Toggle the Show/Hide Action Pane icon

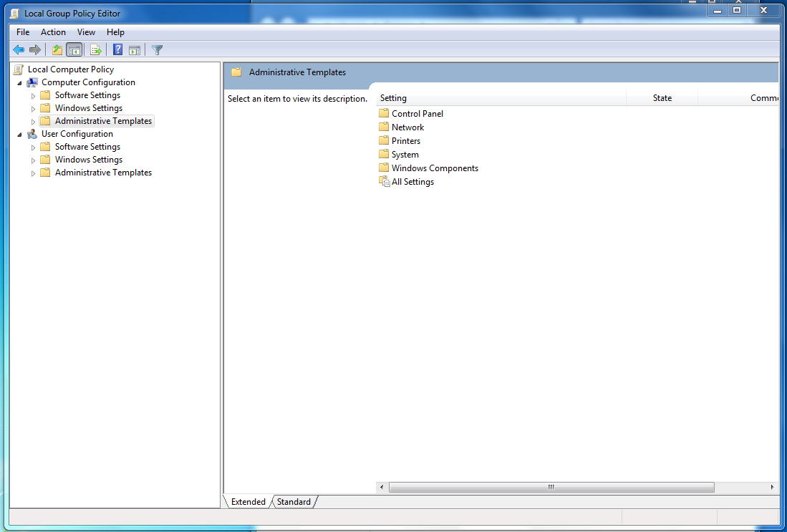[135, 49]
